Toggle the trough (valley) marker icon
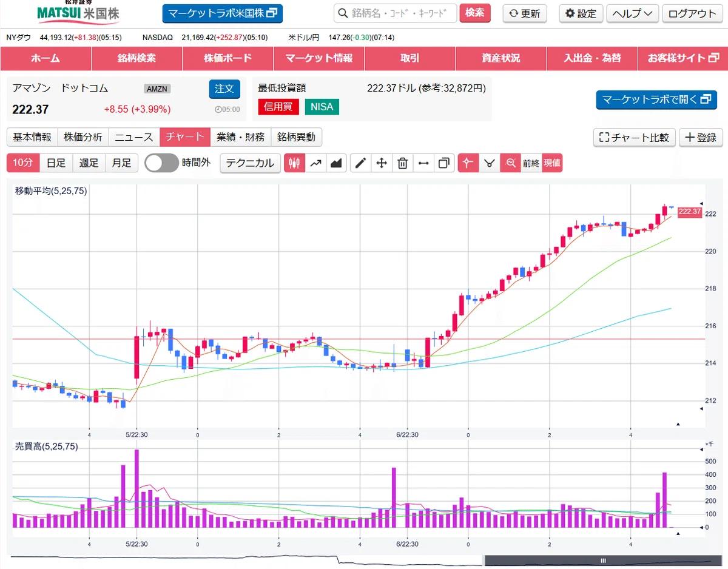728x569 pixels. coord(490,163)
